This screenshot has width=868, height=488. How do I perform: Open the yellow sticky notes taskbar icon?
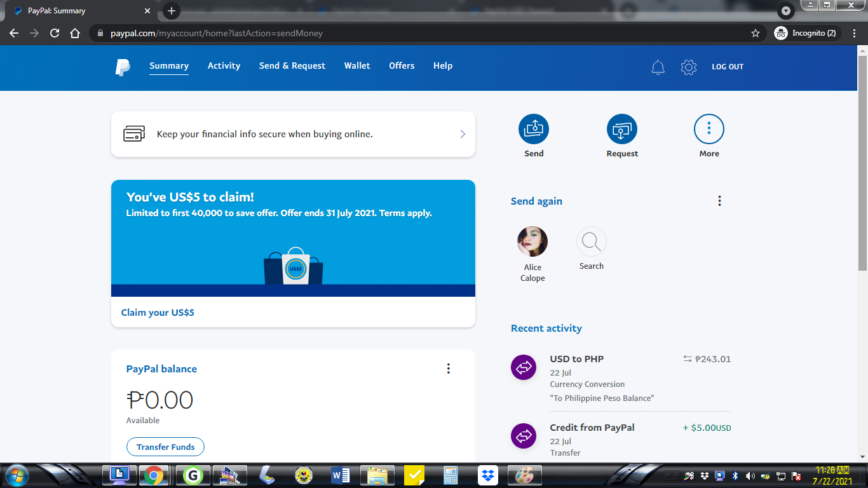414,475
